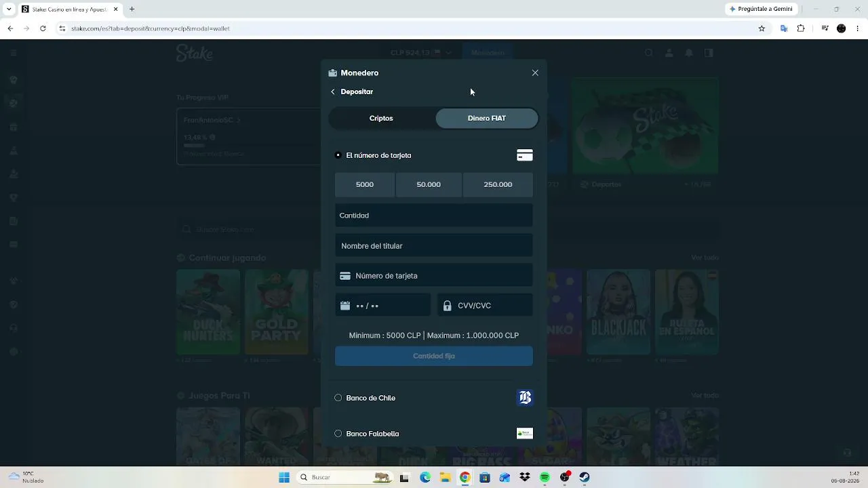Open the Blackjack game thumbnail
This screenshot has height=488, width=868.
pos(618,312)
